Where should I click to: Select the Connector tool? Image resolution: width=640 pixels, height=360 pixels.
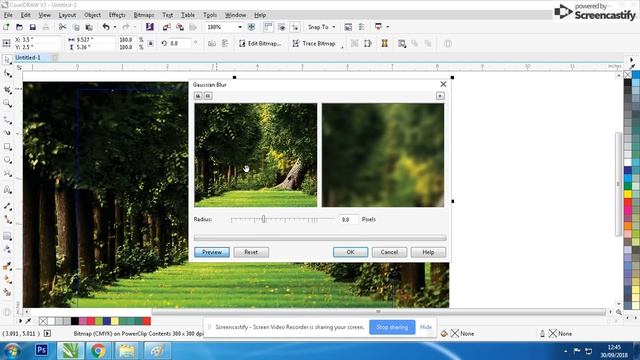pyautogui.click(x=7, y=220)
